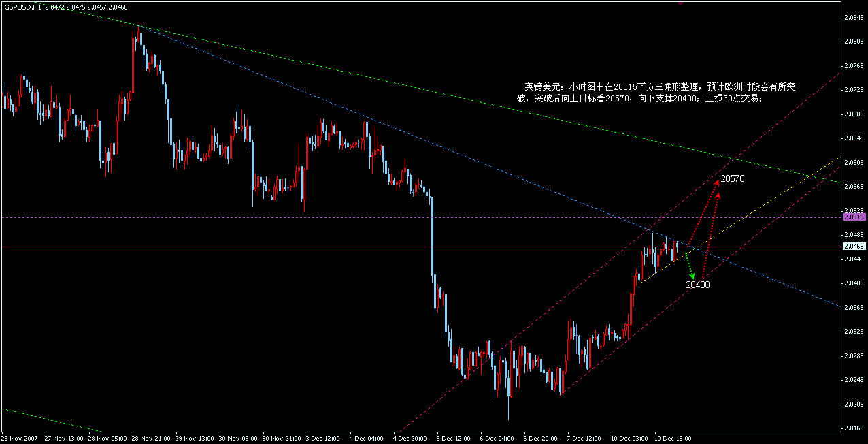The height and width of the screenshot is (444, 868).
Task: Click the 2.0205 price axis label
Action: click(854, 404)
